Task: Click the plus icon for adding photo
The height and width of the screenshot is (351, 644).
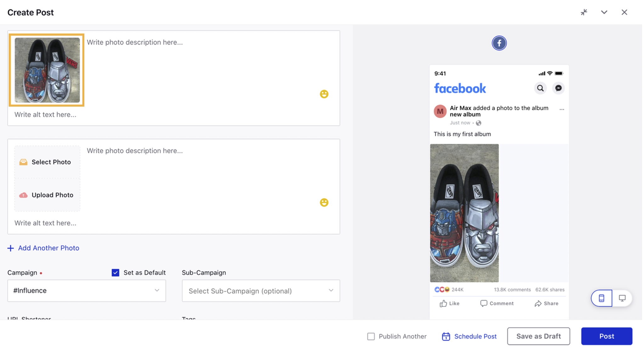Action: (x=11, y=248)
